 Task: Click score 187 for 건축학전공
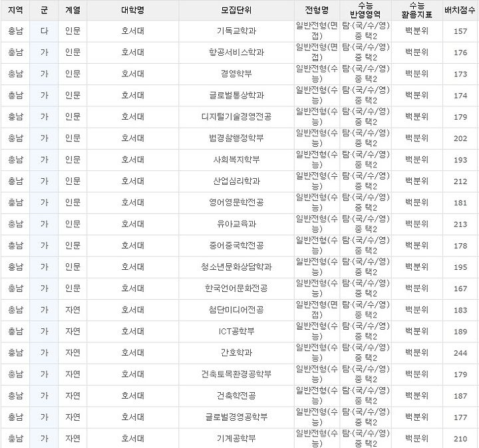pos(460,395)
